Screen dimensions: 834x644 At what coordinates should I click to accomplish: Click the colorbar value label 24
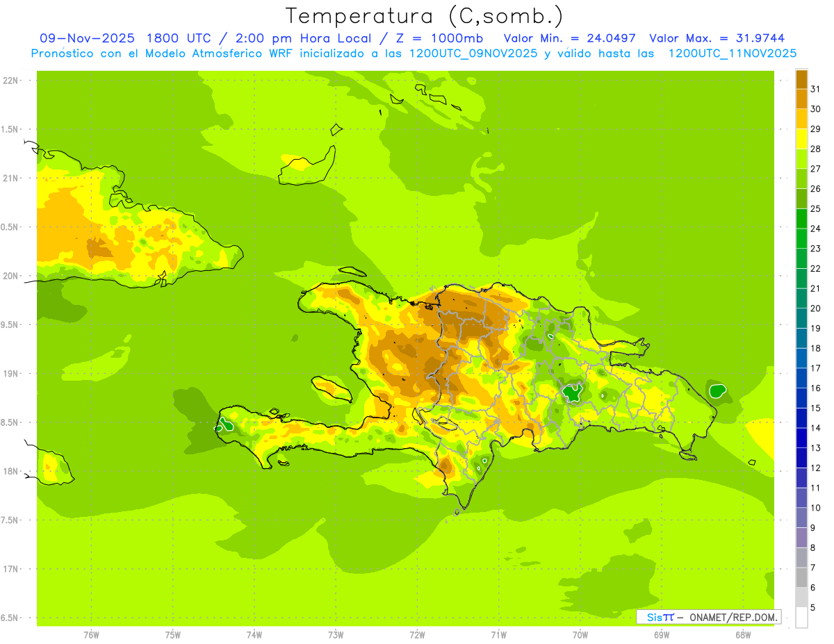coord(815,229)
